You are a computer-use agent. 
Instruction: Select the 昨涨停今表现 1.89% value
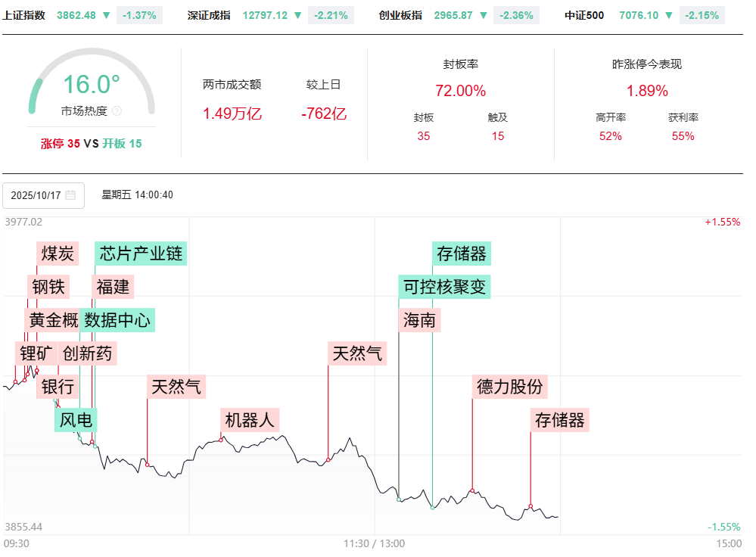646,92
